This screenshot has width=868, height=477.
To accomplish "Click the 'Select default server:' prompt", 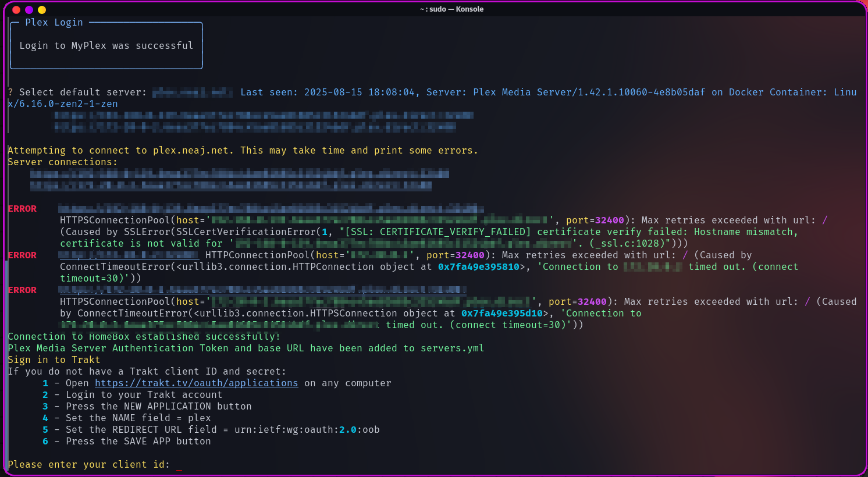I will [x=77, y=92].
